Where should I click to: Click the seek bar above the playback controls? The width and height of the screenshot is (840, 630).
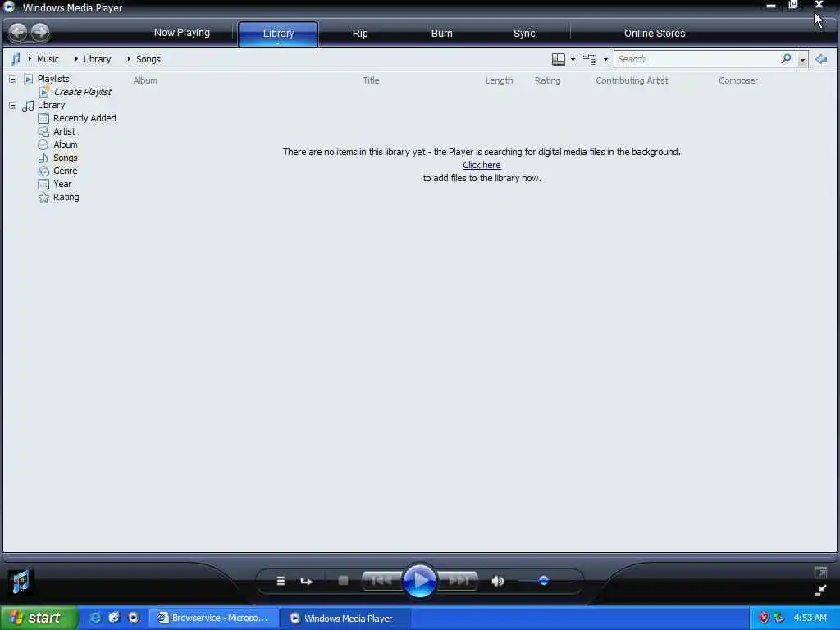[419, 558]
